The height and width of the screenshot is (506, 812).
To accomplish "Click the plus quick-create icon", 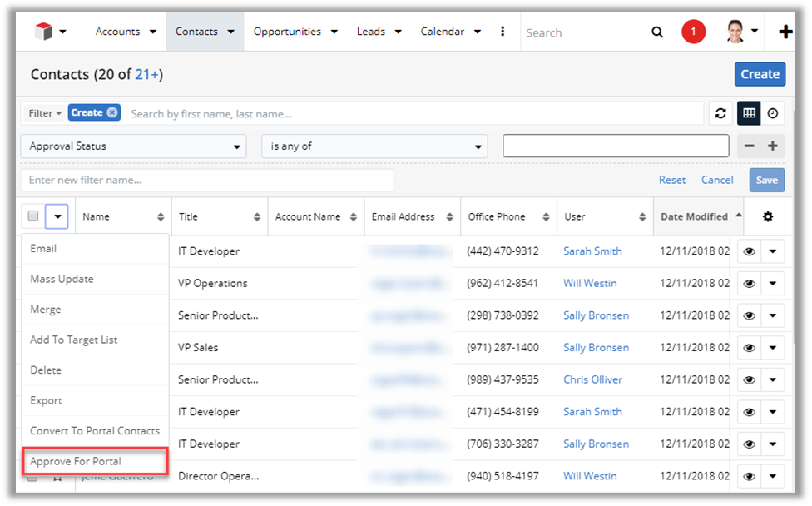I will (x=785, y=32).
